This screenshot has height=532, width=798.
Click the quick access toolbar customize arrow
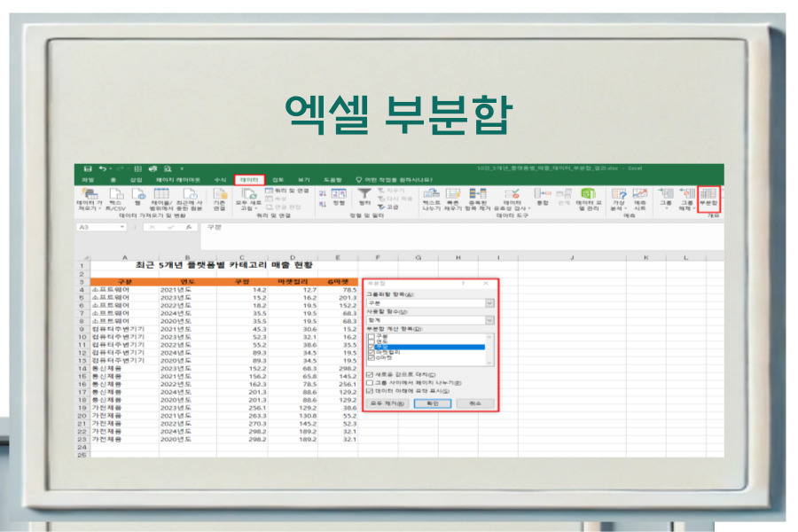coord(182,168)
